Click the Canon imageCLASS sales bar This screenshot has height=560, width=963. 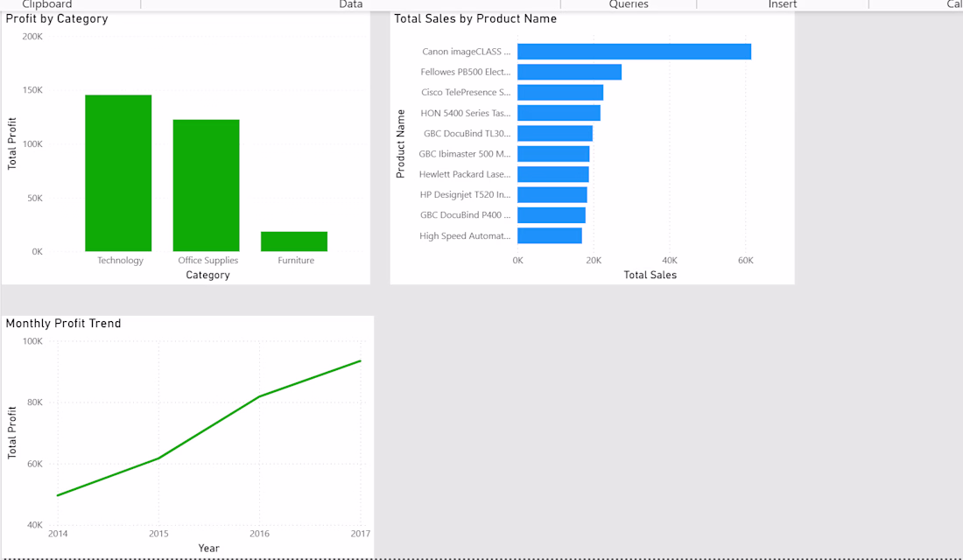(x=635, y=52)
